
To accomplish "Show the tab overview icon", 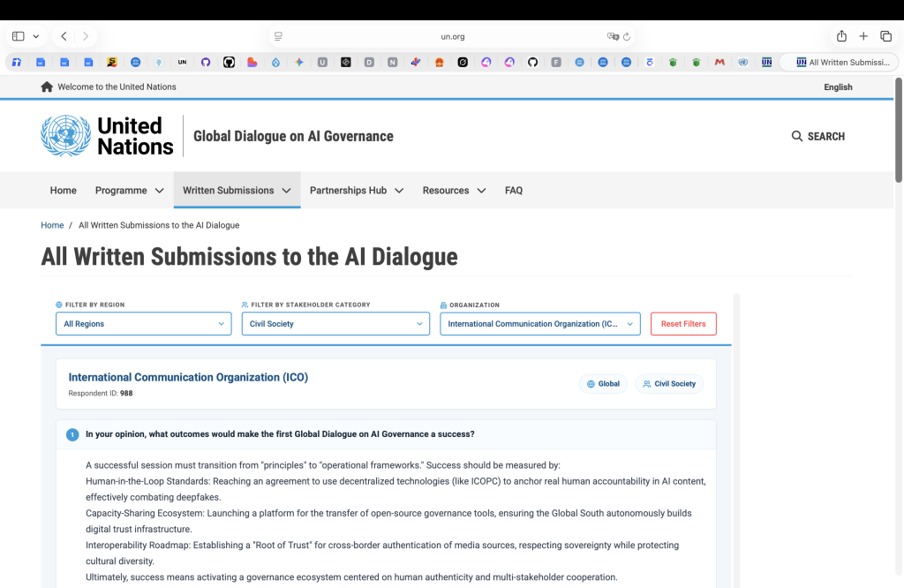I will 885,36.
